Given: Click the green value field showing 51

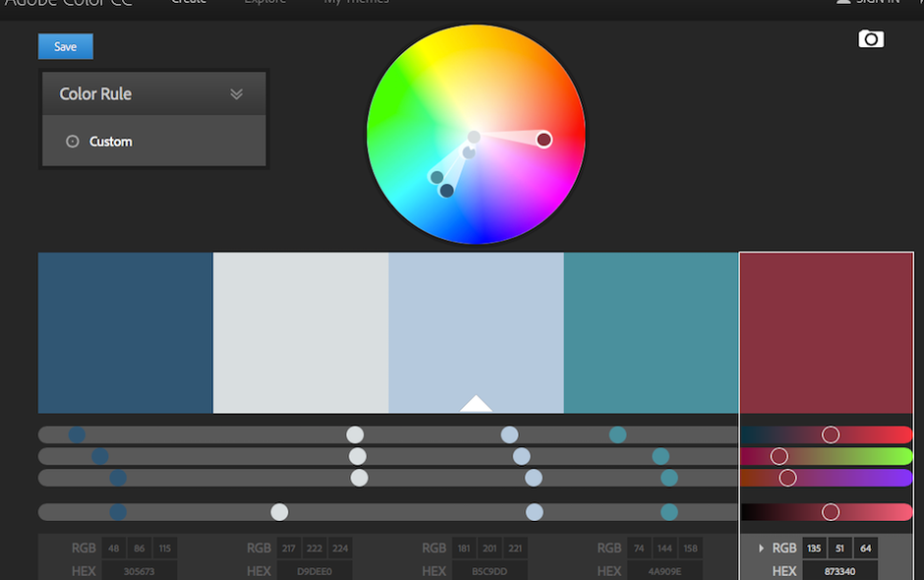Looking at the screenshot, I should (x=839, y=549).
